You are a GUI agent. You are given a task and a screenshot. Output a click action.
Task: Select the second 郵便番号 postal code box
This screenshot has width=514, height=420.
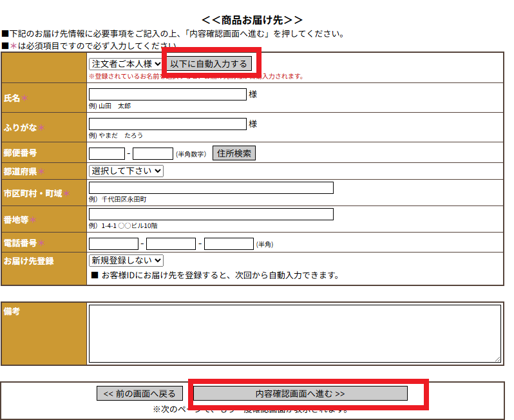[x=153, y=153]
